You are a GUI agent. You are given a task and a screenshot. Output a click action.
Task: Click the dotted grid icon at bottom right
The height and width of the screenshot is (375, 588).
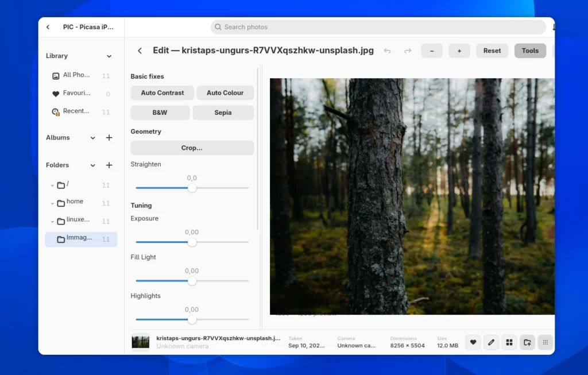pos(546,342)
